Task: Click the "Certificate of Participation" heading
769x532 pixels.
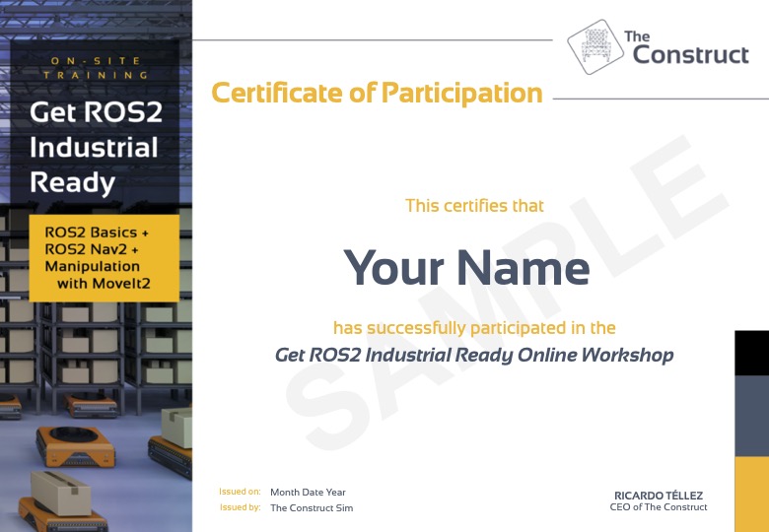Action: coord(377,94)
